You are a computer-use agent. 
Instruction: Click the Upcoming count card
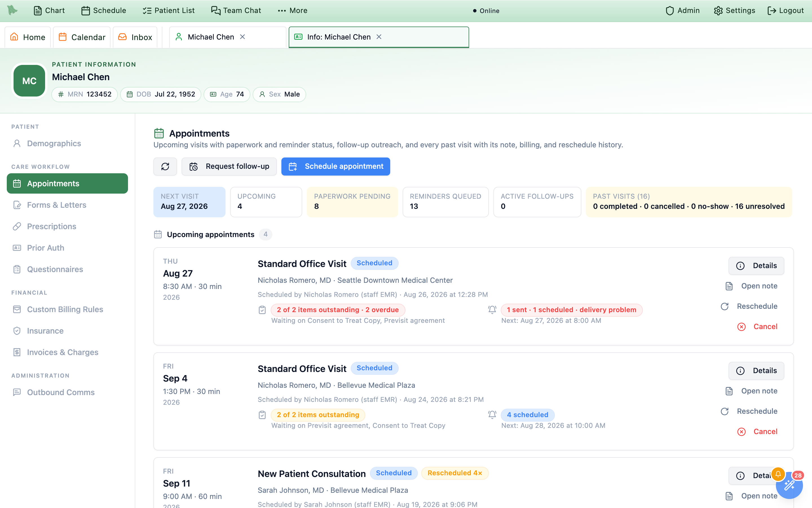[x=266, y=202]
